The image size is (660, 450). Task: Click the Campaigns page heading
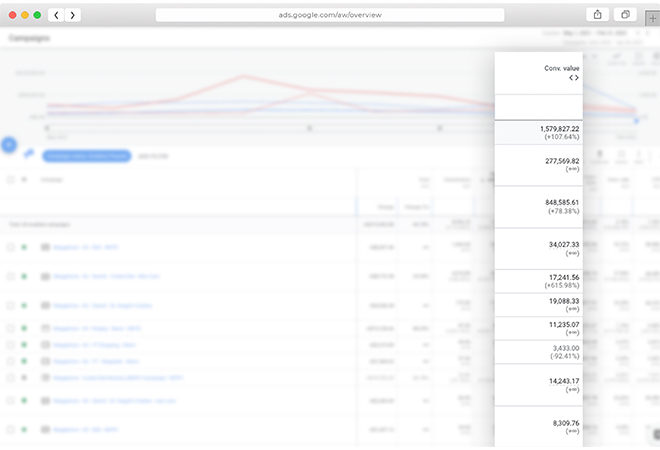(29, 37)
